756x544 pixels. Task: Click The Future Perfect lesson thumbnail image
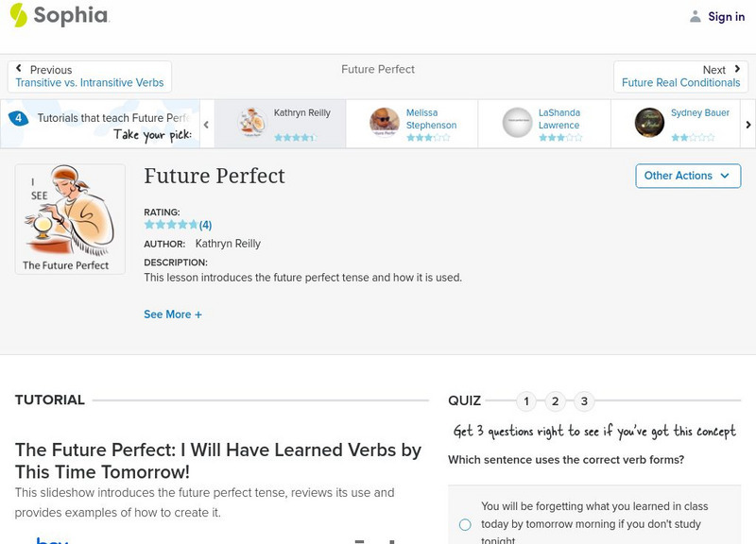coord(70,219)
